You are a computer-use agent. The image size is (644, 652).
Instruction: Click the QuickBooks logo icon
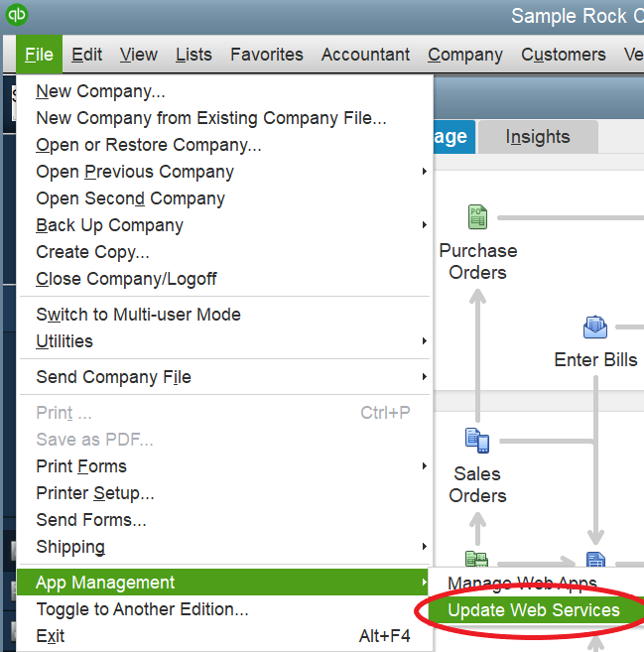point(17,16)
